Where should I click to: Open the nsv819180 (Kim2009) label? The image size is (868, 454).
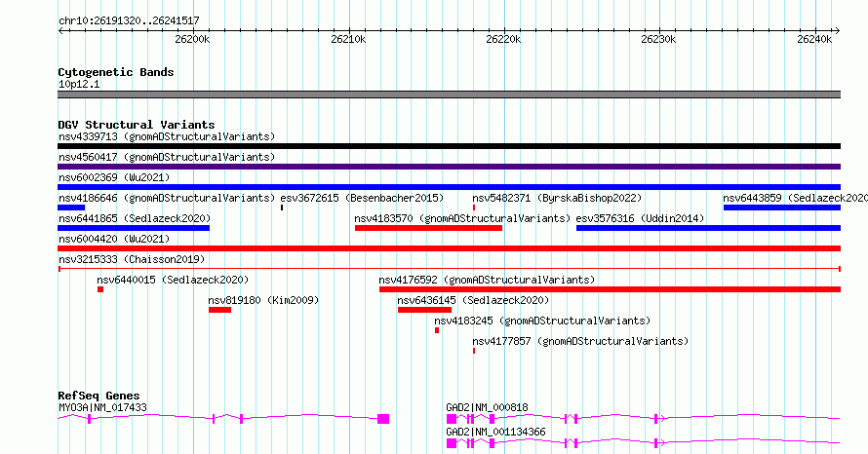[263, 300]
